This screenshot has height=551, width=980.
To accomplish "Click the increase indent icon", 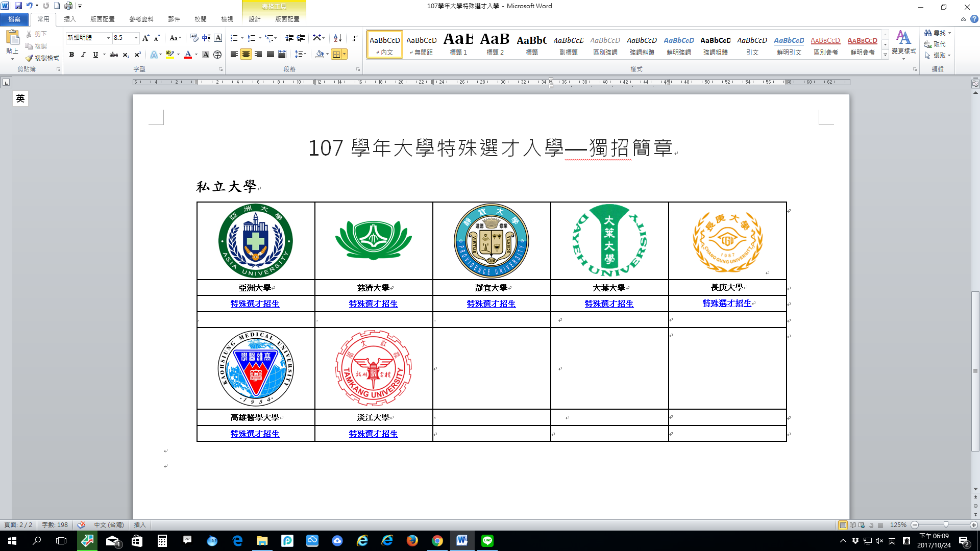I will (301, 38).
